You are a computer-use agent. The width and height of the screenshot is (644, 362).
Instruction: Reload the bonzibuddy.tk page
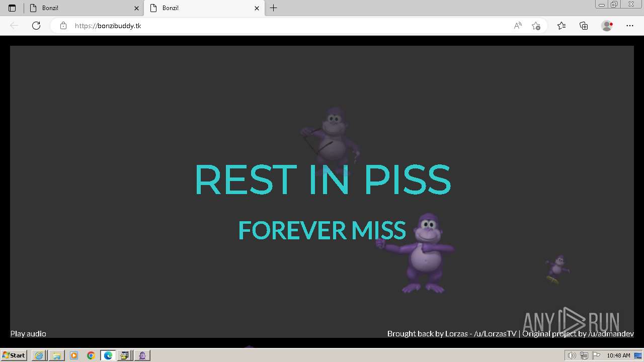[36, 26]
